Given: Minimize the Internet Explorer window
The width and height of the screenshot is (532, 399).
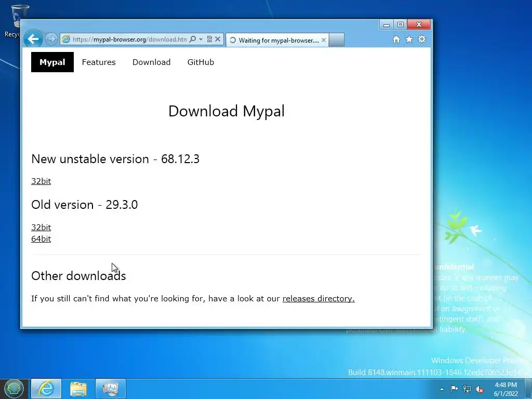Looking at the screenshot, I should [x=386, y=25].
